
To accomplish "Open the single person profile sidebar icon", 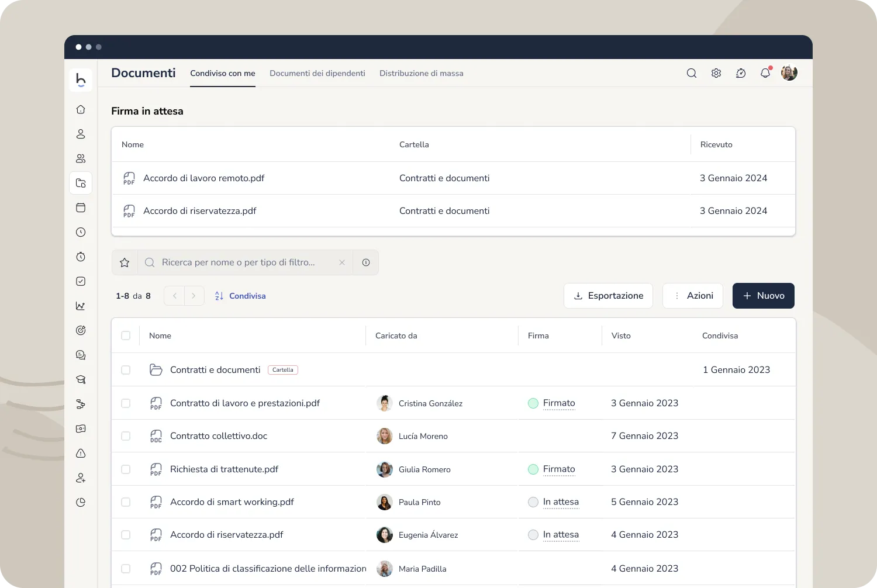I will click(81, 134).
